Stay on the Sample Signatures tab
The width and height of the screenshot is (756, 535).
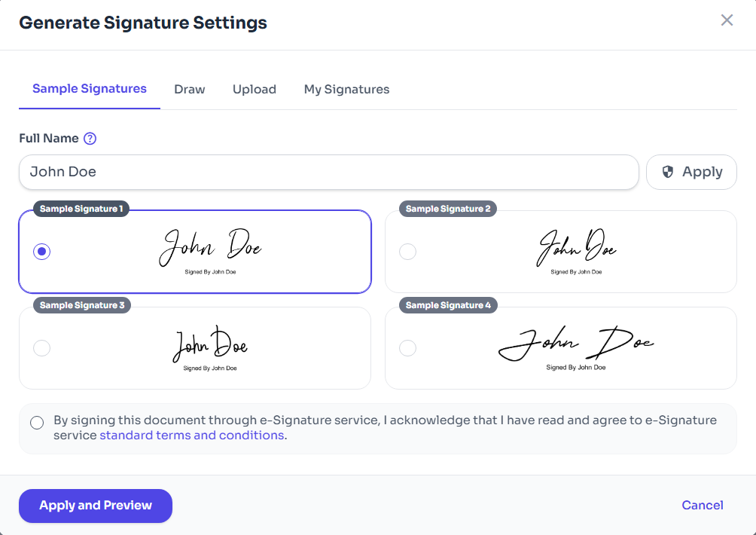coord(89,88)
